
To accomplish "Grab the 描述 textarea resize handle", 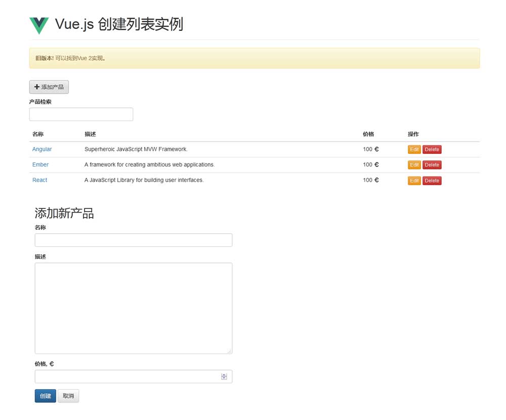I will point(229,351).
